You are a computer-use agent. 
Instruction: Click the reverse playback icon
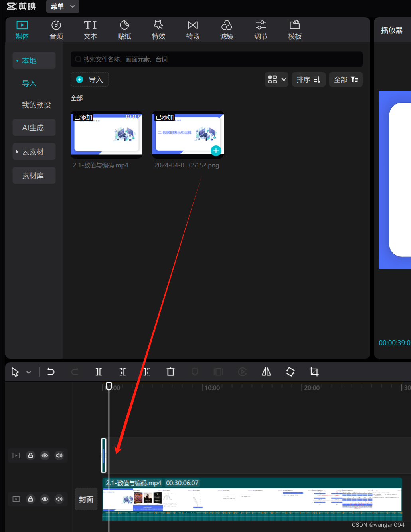click(x=242, y=372)
